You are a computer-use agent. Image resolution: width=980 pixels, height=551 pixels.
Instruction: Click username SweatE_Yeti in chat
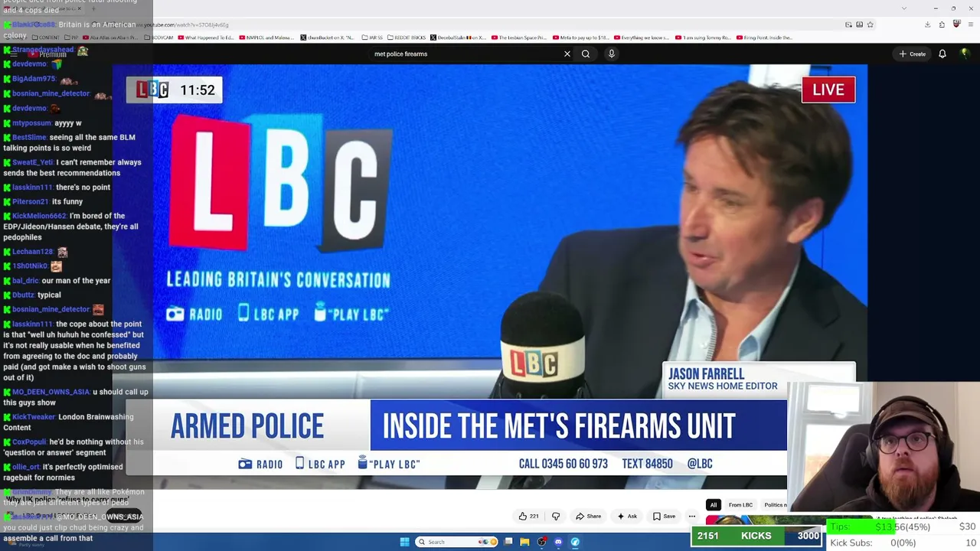pos(33,162)
